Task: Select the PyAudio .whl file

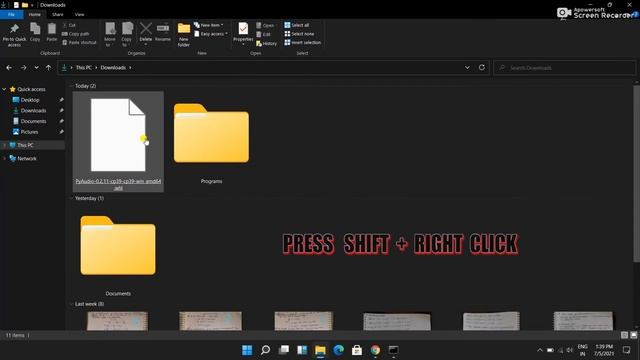Action: [x=118, y=141]
